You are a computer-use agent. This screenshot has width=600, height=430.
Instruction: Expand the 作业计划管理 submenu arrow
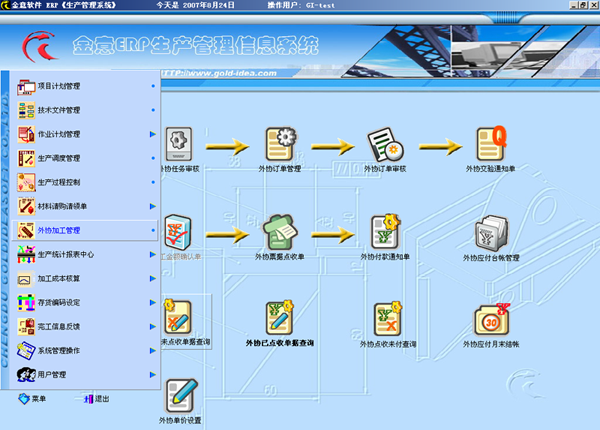click(x=152, y=134)
